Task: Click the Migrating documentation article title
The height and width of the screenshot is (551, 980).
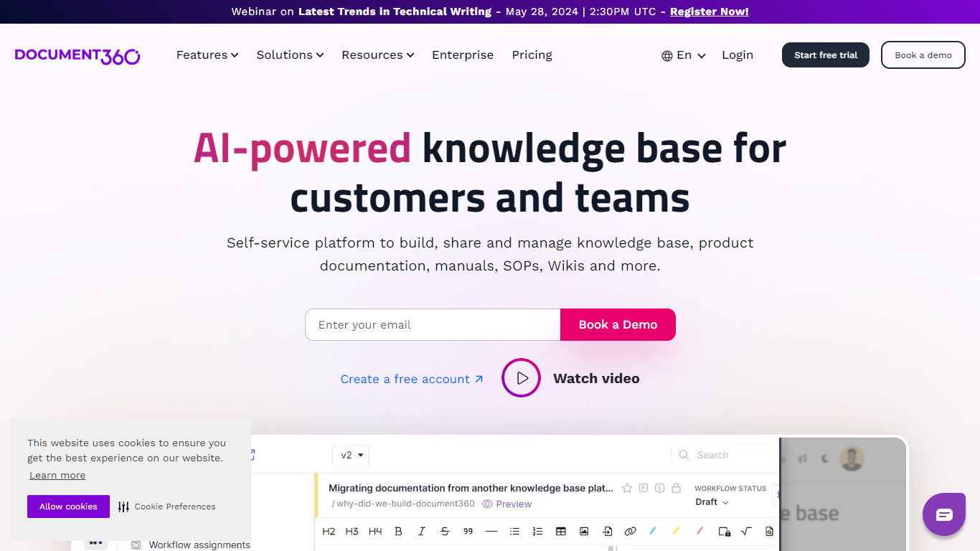Action: coord(471,488)
